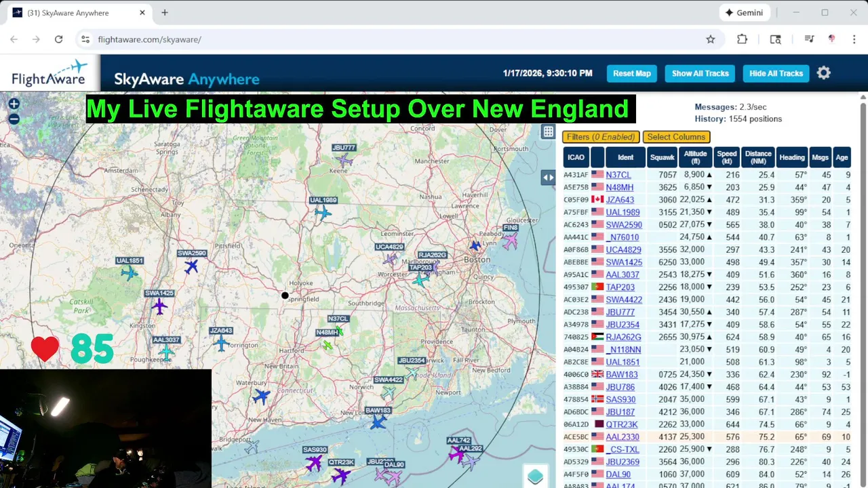The width and height of the screenshot is (868, 488).
Task: Open the TAP203 flight link
Action: click(x=620, y=287)
